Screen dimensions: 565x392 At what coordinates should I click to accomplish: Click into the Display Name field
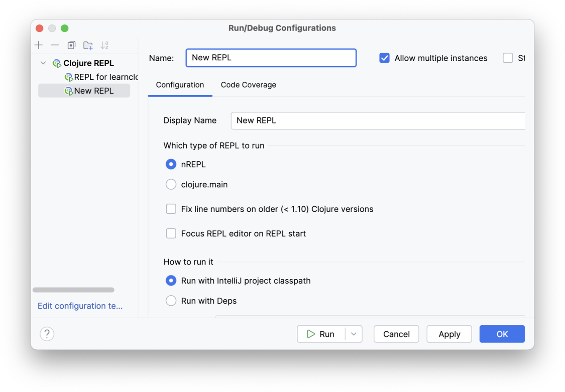tap(378, 121)
